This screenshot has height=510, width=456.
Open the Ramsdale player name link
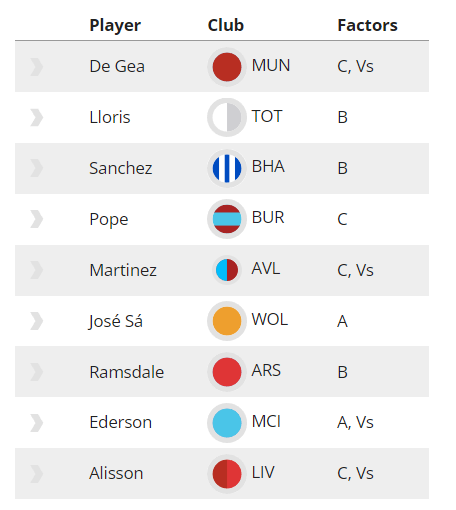click(127, 372)
